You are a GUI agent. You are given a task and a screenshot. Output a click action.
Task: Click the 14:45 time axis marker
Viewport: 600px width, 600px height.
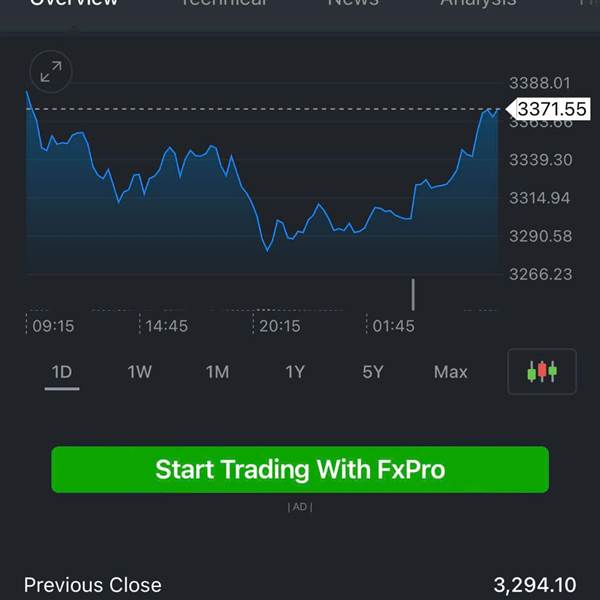[166, 326]
